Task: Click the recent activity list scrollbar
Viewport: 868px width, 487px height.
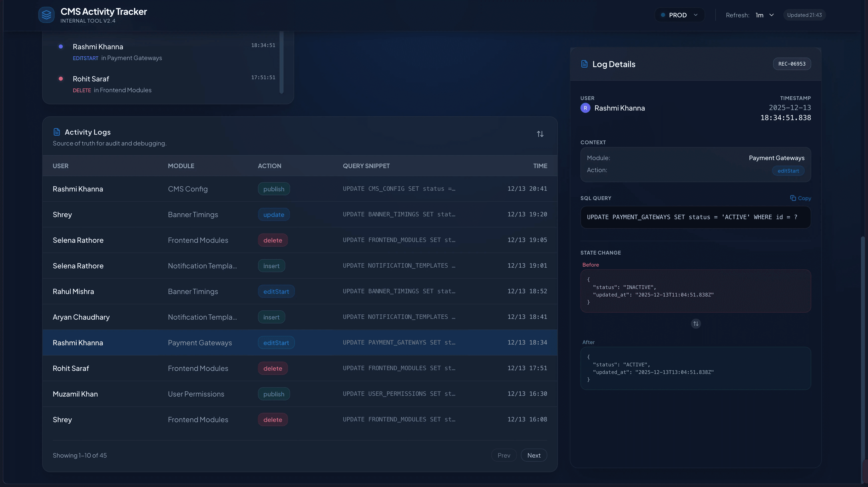Action: click(281, 62)
